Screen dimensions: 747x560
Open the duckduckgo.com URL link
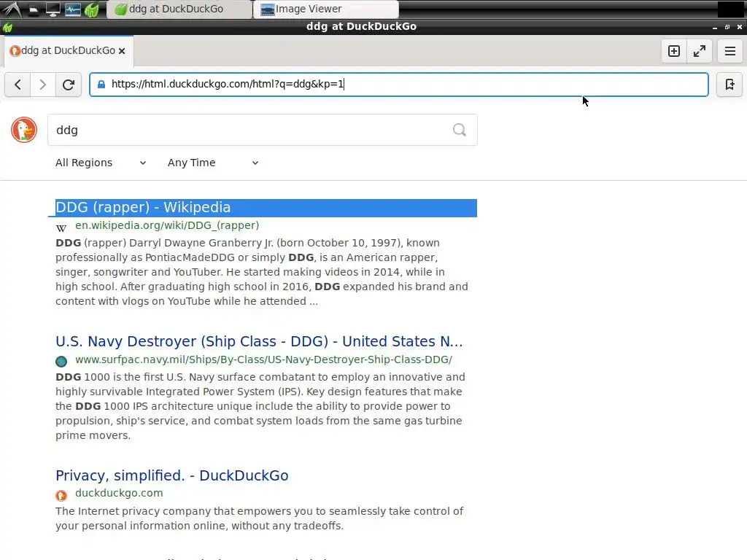tap(119, 493)
